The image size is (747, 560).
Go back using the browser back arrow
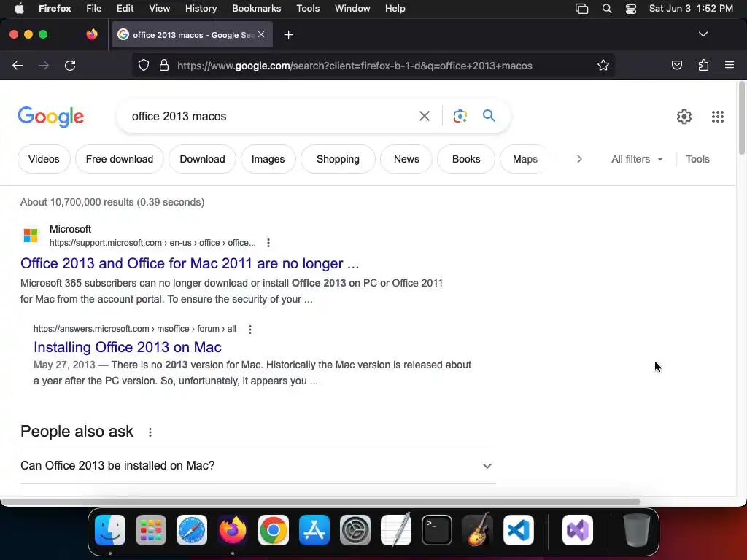tap(18, 66)
